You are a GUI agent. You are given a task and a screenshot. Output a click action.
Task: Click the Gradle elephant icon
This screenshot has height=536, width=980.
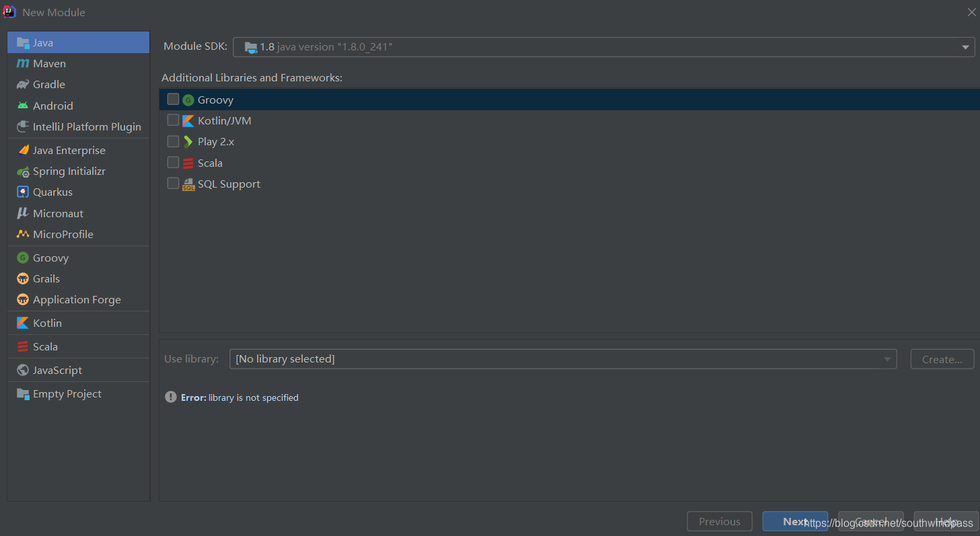(23, 84)
